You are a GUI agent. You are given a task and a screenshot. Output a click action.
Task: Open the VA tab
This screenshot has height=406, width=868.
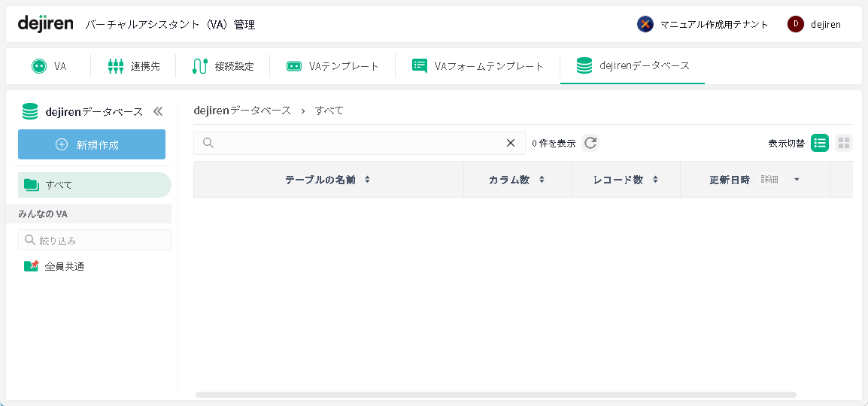(x=49, y=66)
